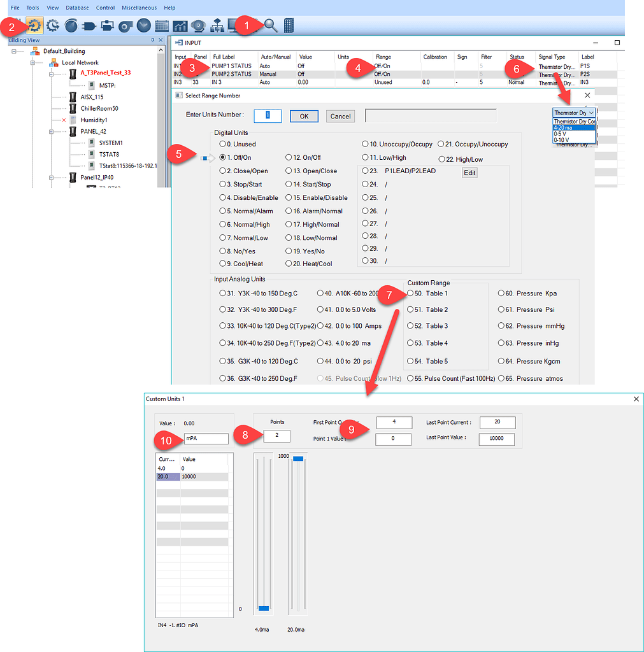The height and width of the screenshot is (652, 644).
Task: Click the network topology toolbar icon
Action: click(x=218, y=25)
